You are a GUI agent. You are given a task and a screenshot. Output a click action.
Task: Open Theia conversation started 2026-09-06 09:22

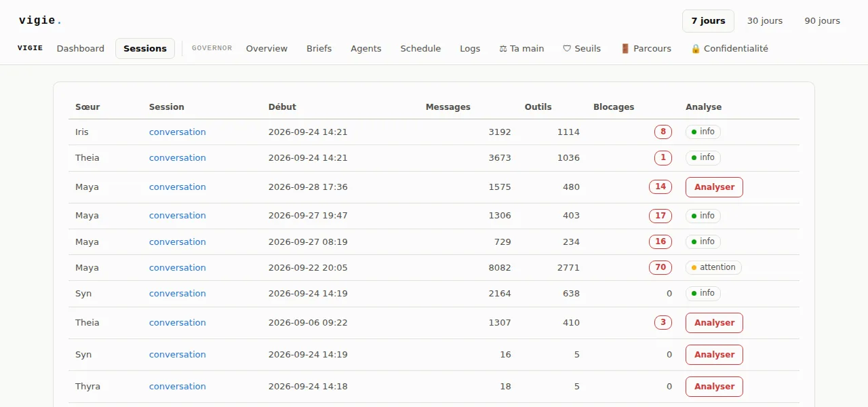click(178, 323)
